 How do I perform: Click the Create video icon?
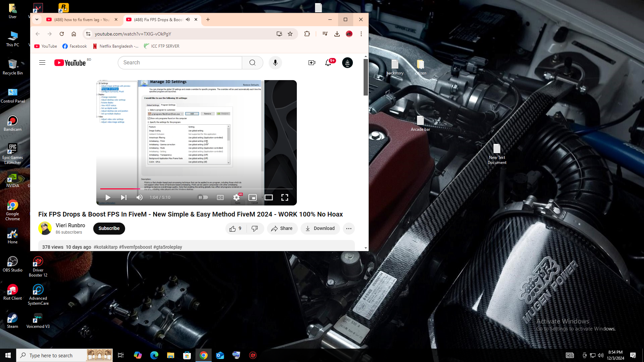[312, 63]
